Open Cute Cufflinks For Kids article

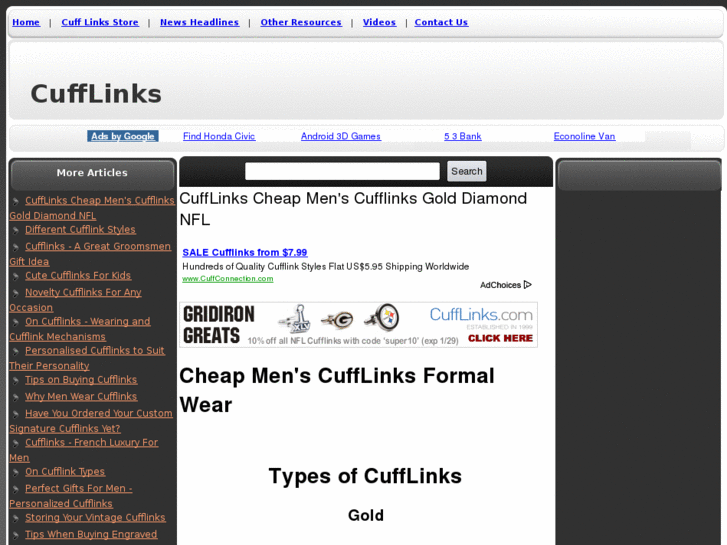click(x=78, y=276)
